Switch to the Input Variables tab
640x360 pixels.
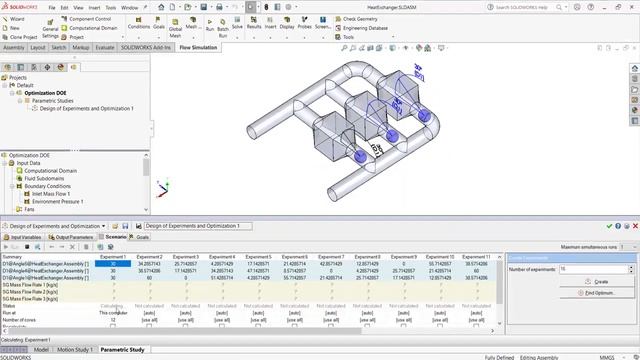(22, 237)
